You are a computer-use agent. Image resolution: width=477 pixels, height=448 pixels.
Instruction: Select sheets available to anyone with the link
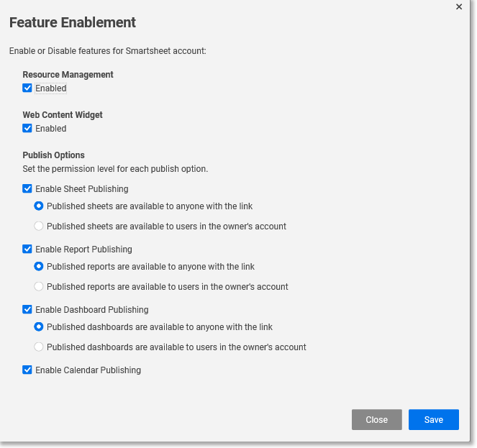pos(40,206)
